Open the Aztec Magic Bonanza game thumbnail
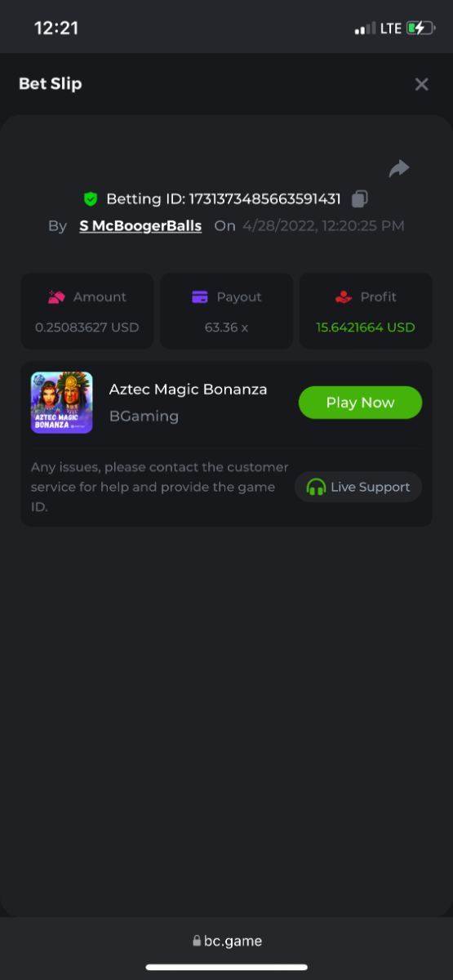 point(62,403)
